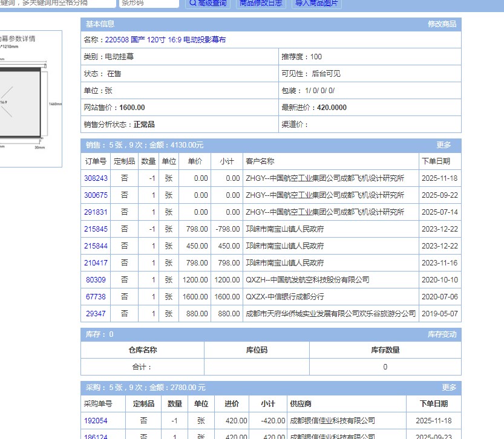Open 库存变动 in the inventory header
Screen dimensions: 504x439
[x=442, y=334]
